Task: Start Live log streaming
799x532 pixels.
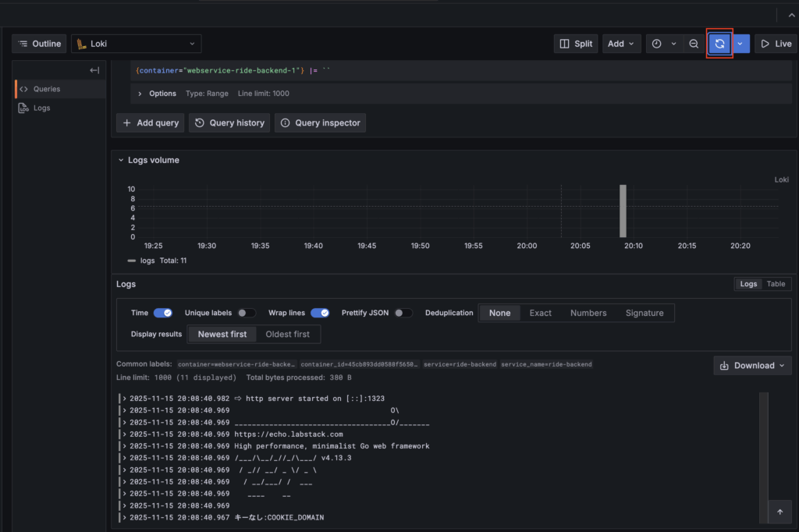Action: point(776,44)
